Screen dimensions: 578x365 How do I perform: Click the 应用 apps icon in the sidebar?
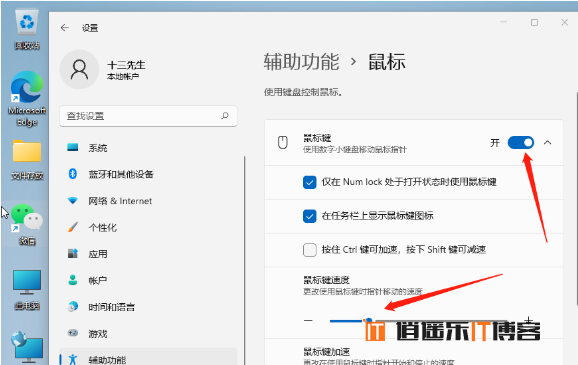tap(73, 253)
